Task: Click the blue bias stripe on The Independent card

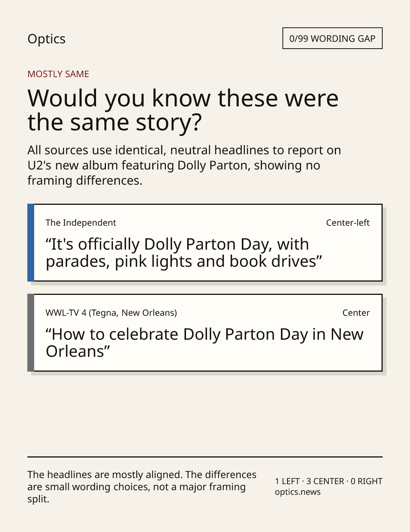Action: (x=31, y=243)
